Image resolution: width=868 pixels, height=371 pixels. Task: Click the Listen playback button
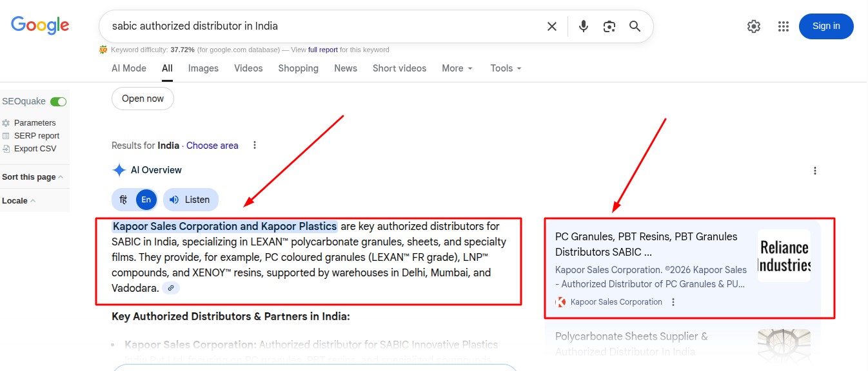pos(190,200)
